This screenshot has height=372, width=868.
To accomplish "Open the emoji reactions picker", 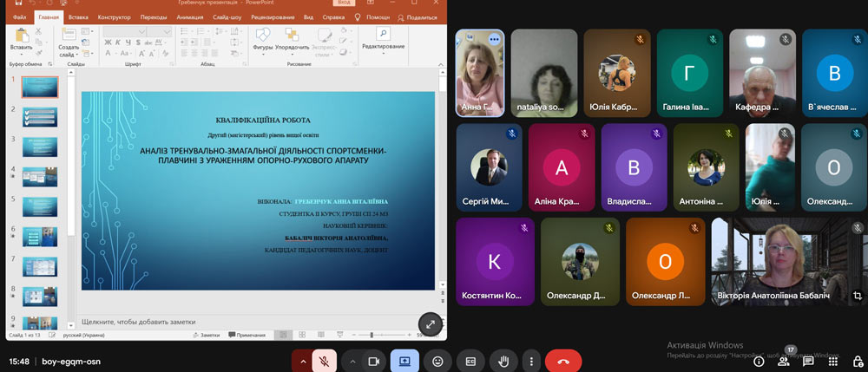I will pos(438,361).
